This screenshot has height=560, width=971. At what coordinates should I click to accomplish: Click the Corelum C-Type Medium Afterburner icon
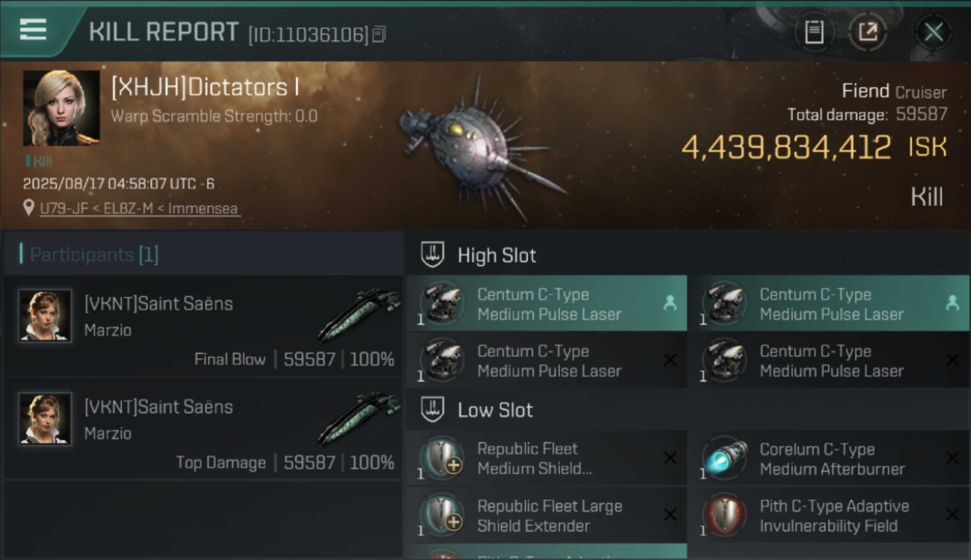click(x=725, y=458)
